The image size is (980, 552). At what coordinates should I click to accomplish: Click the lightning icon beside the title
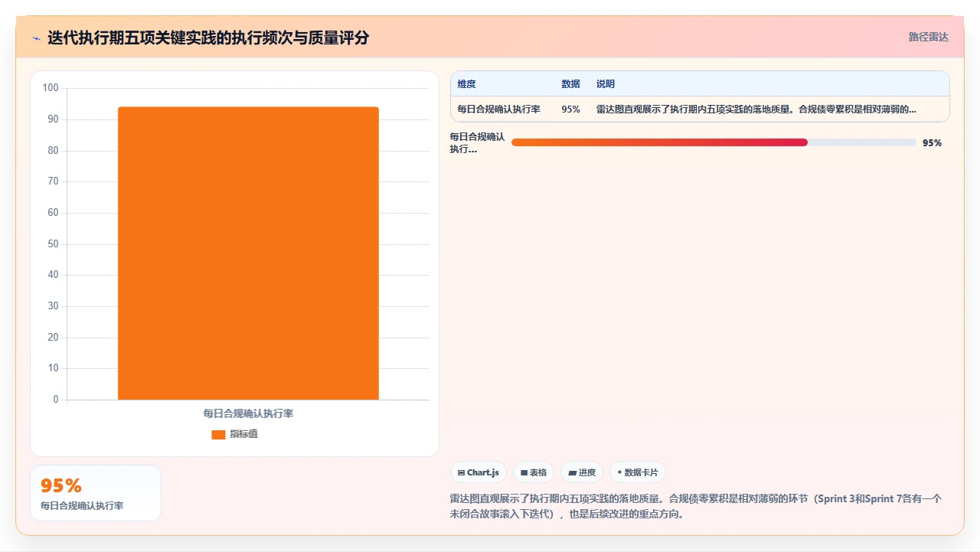point(36,38)
